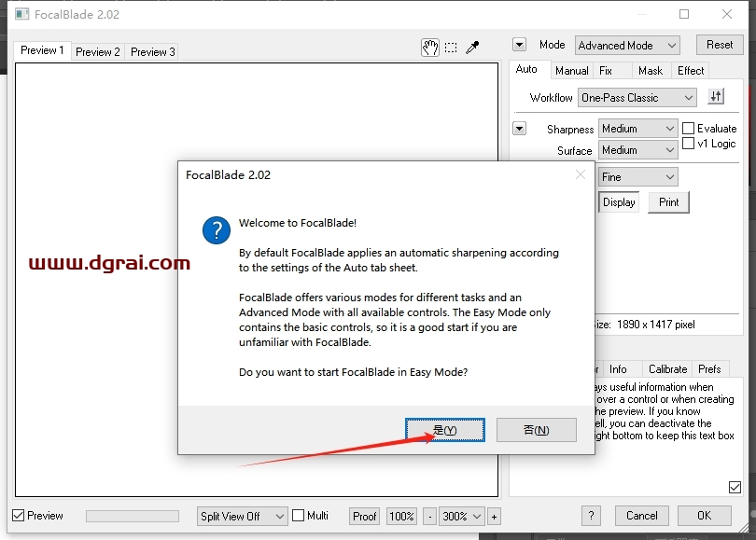Open the Sharpness Medium dropdown
The image size is (756, 540).
637,129
